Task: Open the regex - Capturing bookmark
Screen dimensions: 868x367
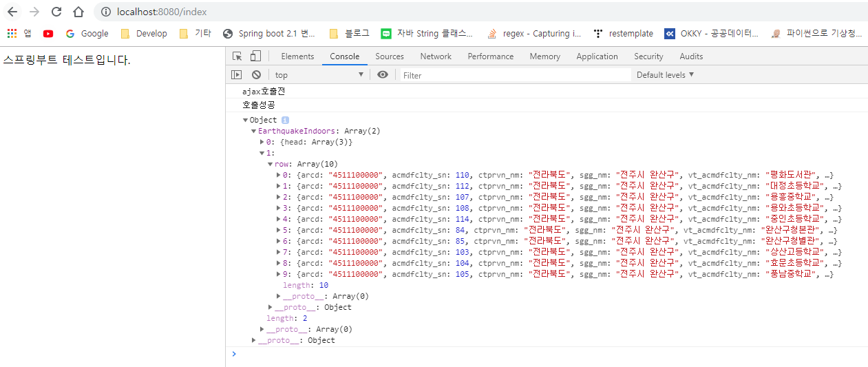Action: point(534,33)
